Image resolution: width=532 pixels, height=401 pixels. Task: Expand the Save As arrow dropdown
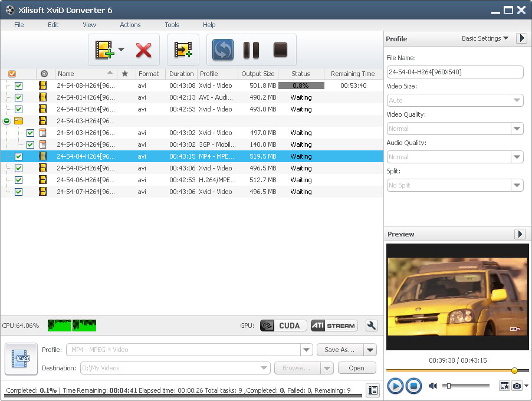pos(370,350)
